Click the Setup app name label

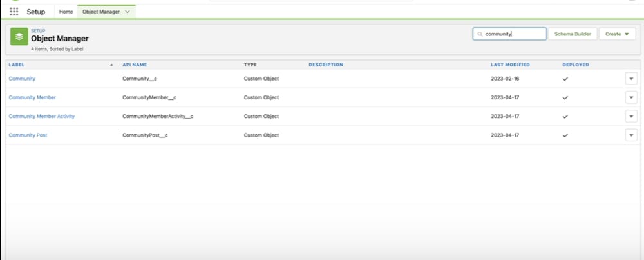(35, 12)
